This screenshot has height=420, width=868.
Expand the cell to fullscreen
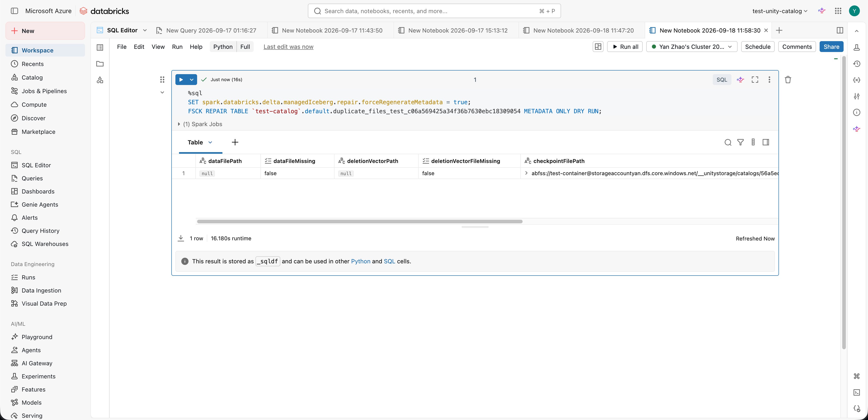(x=755, y=80)
